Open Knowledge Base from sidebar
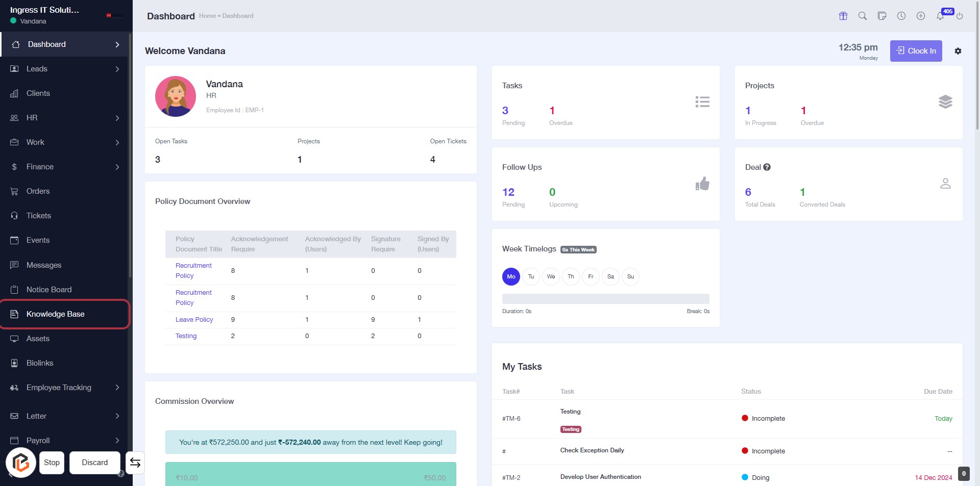Screen dimensions: 980x486 [56, 314]
